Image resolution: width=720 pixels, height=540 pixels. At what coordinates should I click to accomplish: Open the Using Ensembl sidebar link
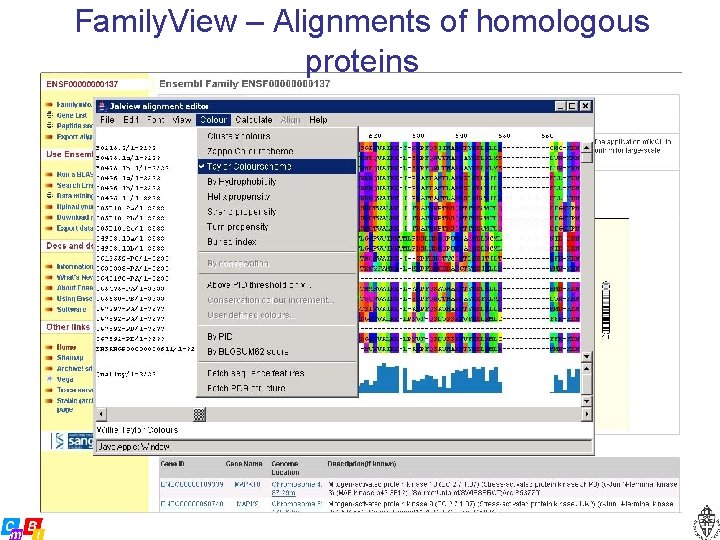tap(75, 299)
